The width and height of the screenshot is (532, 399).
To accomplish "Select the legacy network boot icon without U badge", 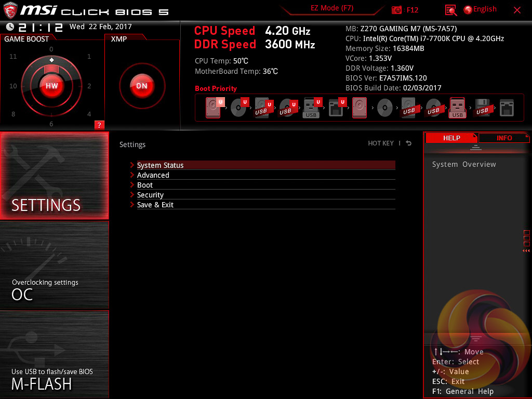I will 507,108.
